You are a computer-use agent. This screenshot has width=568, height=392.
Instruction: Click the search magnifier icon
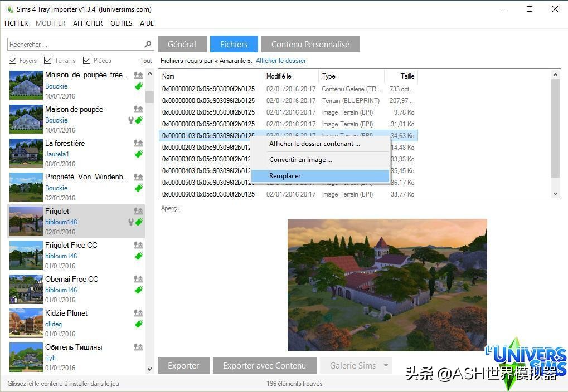coord(147,44)
